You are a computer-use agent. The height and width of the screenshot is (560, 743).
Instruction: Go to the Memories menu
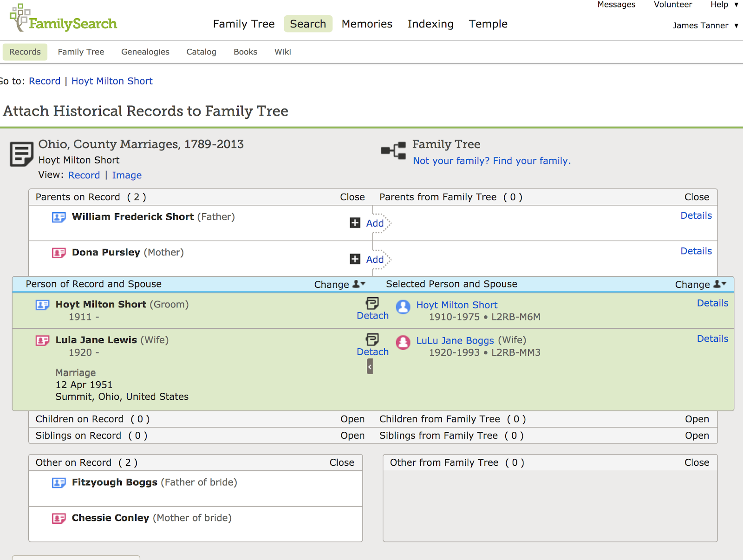pyautogui.click(x=367, y=24)
